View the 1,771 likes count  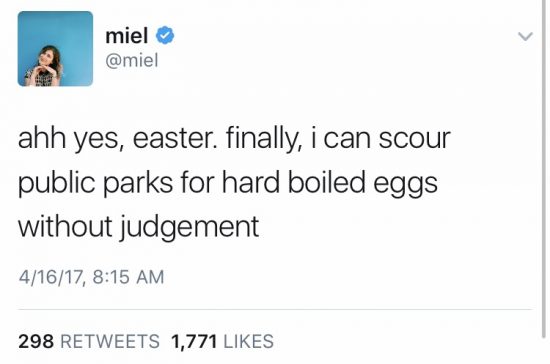[194, 341]
